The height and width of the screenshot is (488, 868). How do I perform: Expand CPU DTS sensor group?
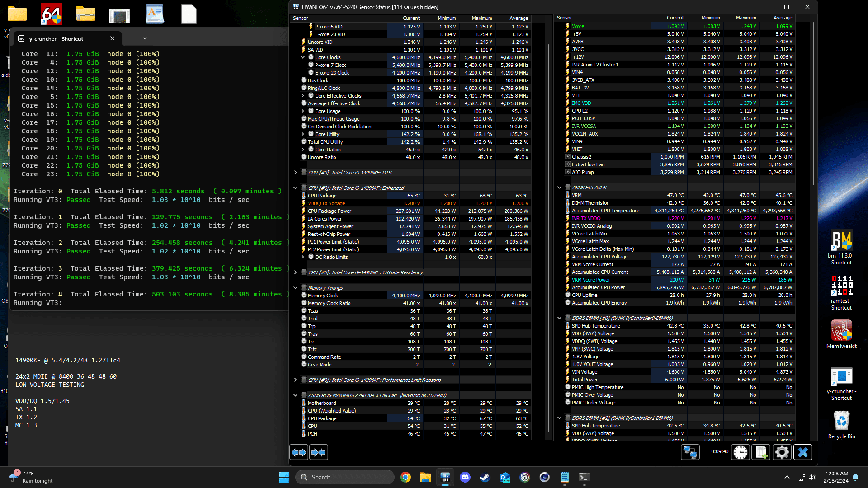[295, 173]
